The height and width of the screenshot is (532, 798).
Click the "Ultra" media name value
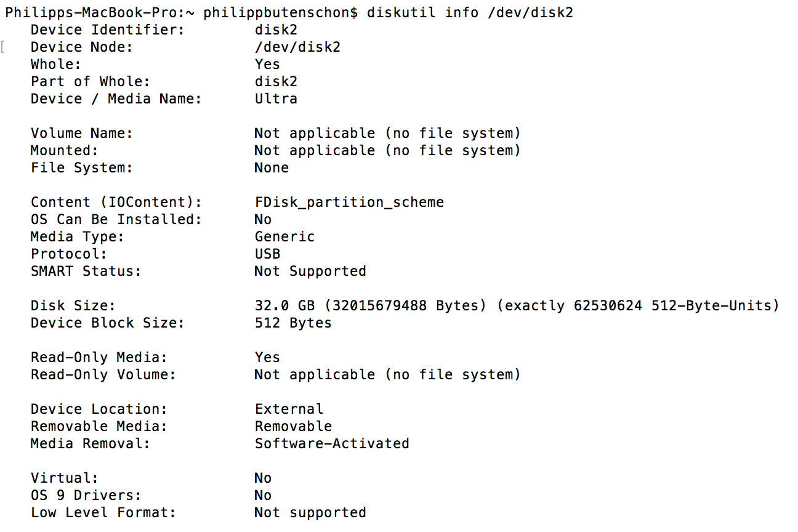(x=276, y=99)
